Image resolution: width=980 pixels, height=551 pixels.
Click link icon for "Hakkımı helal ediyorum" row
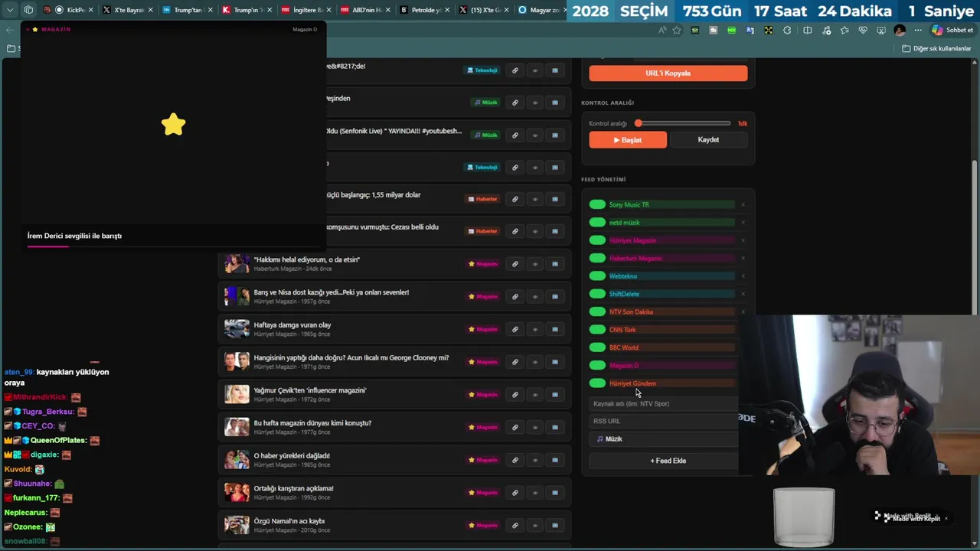515,264
